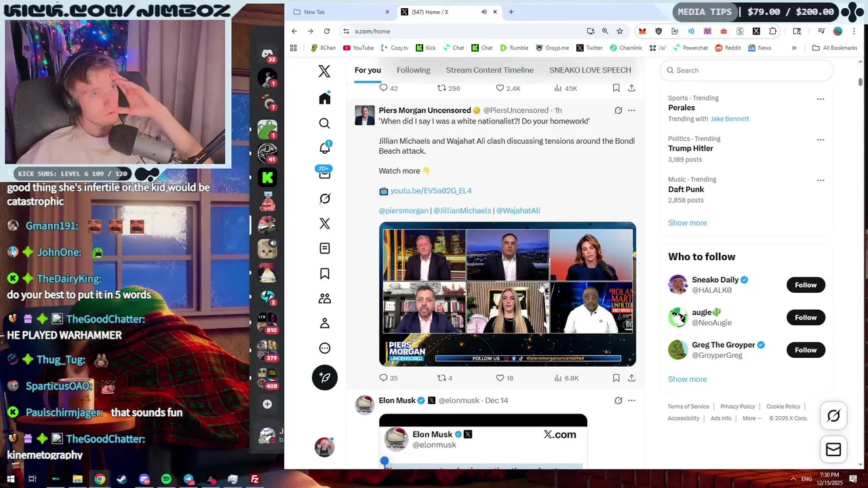Image resolution: width=868 pixels, height=488 pixels.
Task: Open the Rumble bookmark
Action: click(514, 48)
